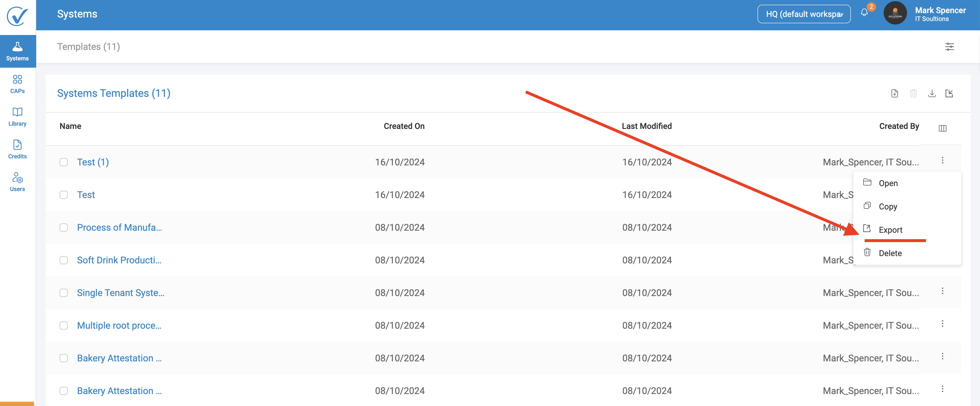Screen dimensions: 980x406
Task: Open the Users sidebar section
Action: point(18,182)
